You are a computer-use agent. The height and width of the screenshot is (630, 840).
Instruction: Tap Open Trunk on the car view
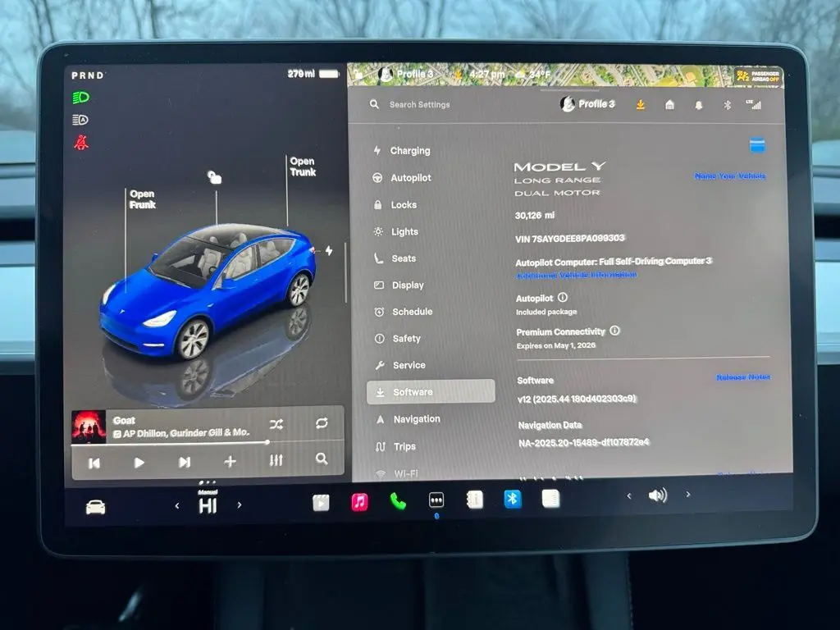coord(302,167)
